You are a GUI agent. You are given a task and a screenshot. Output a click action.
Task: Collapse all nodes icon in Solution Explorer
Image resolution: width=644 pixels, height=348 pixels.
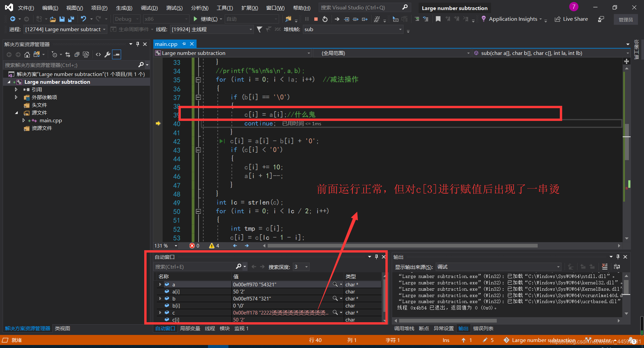(x=77, y=54)
